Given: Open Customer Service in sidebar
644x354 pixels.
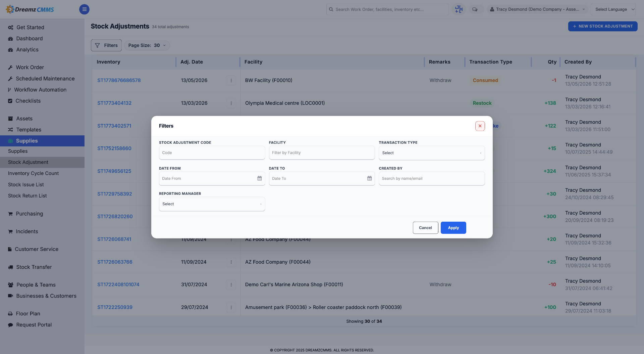Looking at the screenshot, I should tap(37, 249).
